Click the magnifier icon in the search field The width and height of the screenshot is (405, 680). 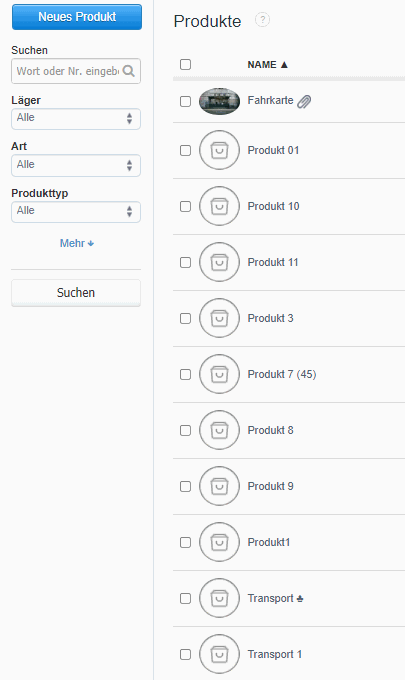click(129, 71)
